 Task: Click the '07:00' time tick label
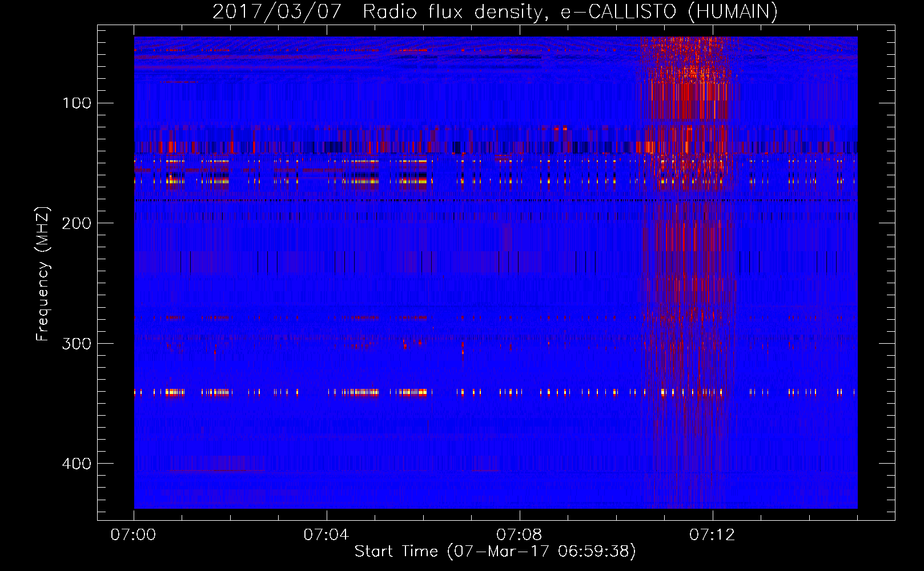coord(133,535)
